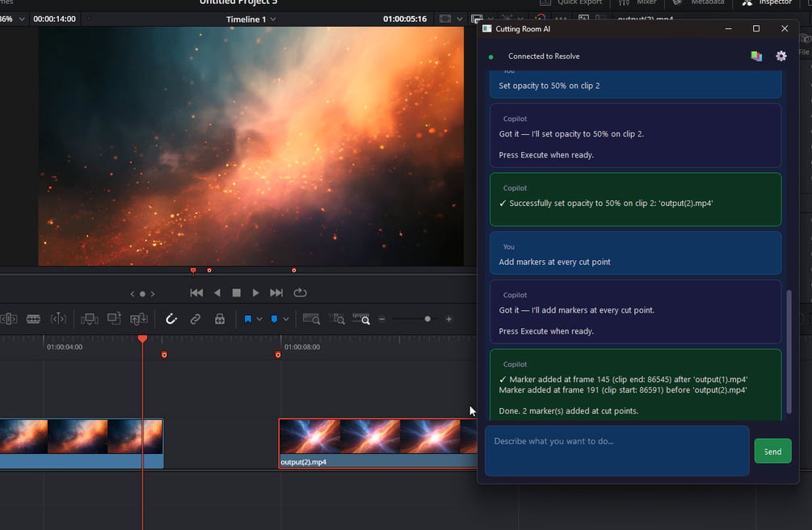The height and width of the screenshot is (530, 812).
Task: Jump to last frame in viewer transport
Action: (276, 292)
